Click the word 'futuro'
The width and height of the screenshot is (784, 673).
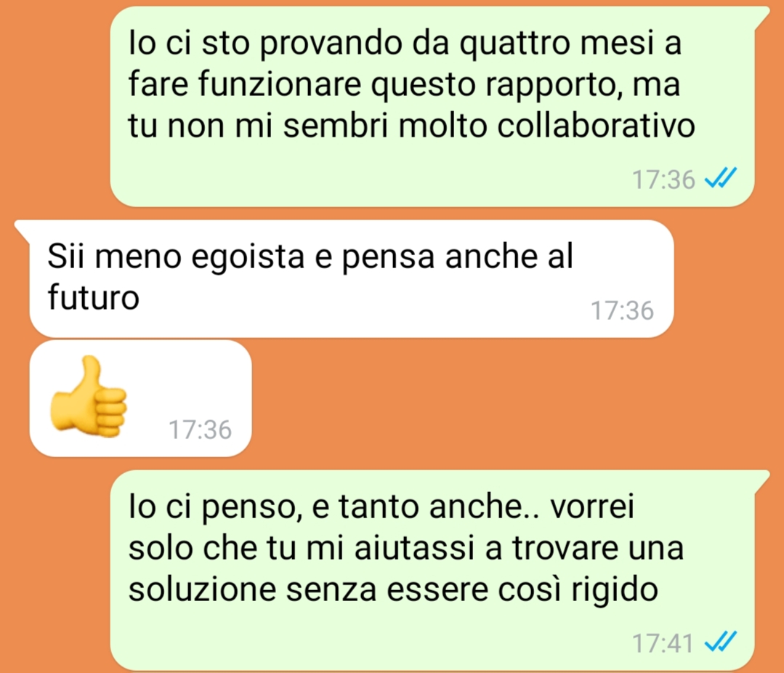(x=94, y=297)
